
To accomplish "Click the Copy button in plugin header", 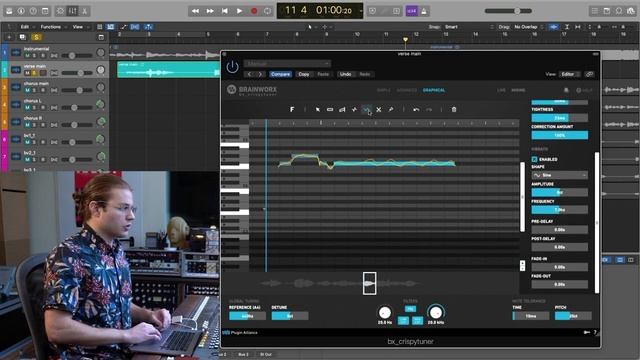I will (x=304, y=74).
